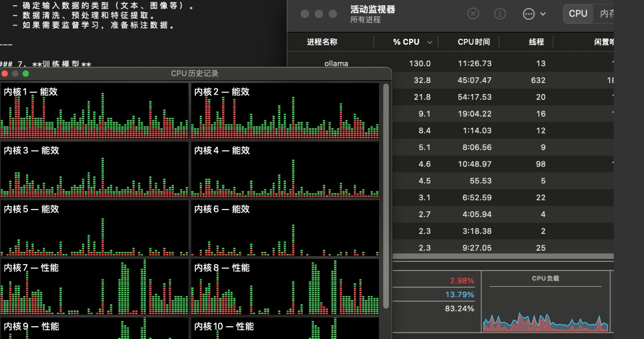Select the row with CPU time 54:17.53
Viewport: 644px width, 339px height.
point(503,97)
